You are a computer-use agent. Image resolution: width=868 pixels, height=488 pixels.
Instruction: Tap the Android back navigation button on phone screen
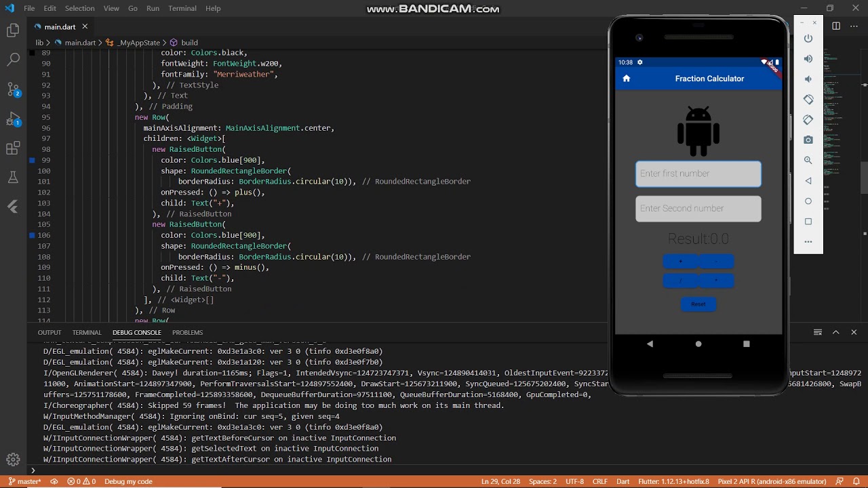650,344
